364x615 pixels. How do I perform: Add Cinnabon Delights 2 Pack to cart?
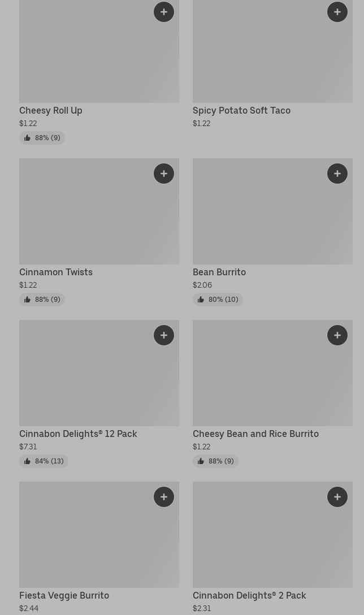click(x=337, y=497)
